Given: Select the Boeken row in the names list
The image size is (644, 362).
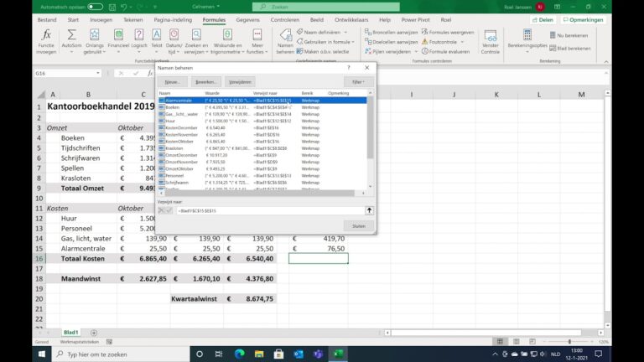Looking at the screenshot, I should [x=262, y=107].
